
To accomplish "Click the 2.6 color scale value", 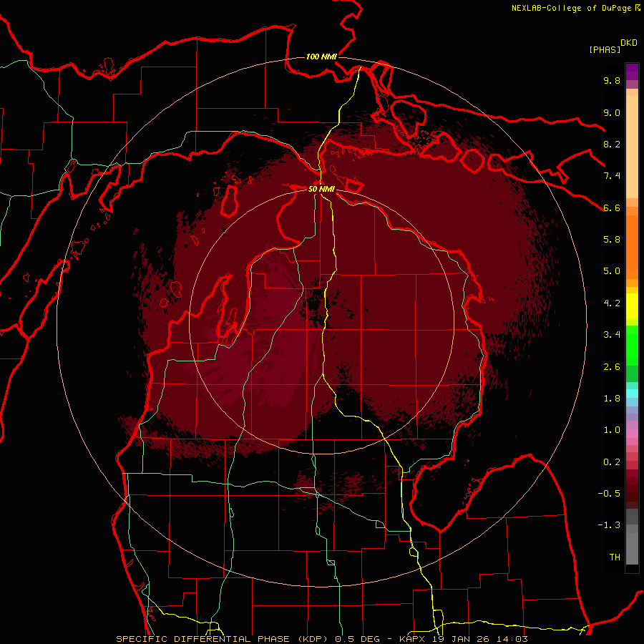I will [x=612, y=367].
